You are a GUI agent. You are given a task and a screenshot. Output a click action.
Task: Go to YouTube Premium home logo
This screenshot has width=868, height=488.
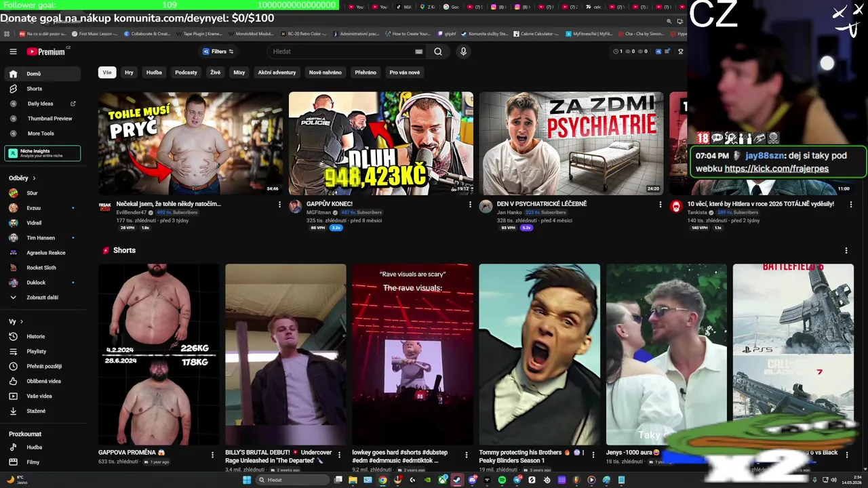pyautogui.click(x=46, y=52)
